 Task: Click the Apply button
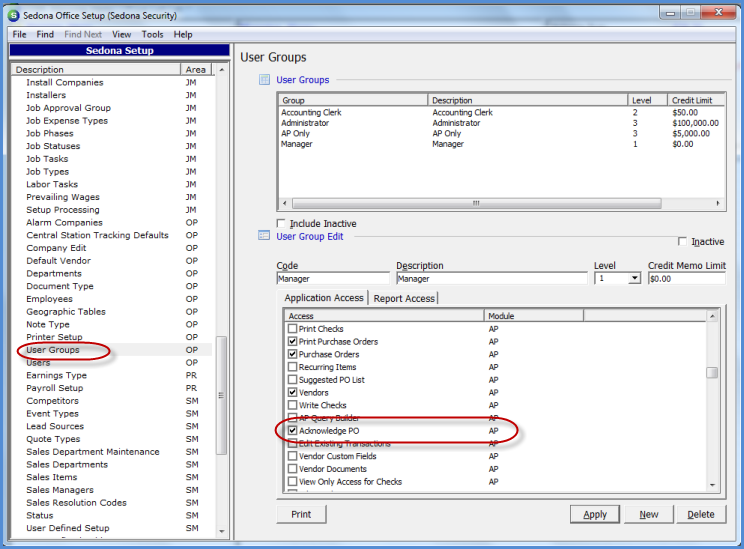[595, 514]
